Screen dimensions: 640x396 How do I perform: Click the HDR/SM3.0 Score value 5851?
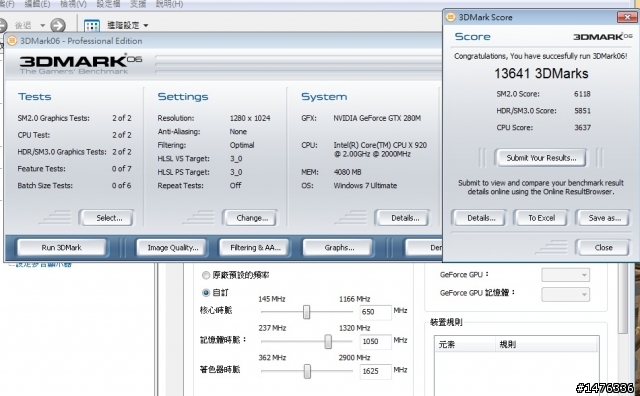point(582,111)
